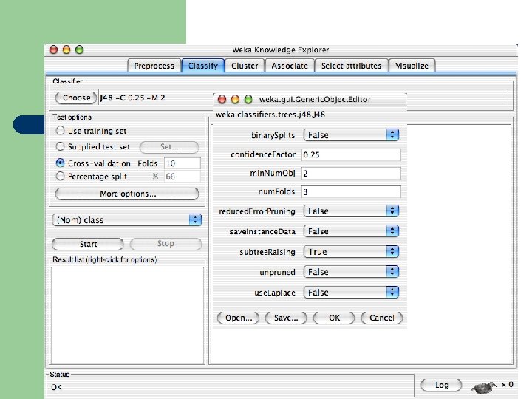Click the empty Result list panel
The width and height of the screenshot is (532, 399).
127,316
